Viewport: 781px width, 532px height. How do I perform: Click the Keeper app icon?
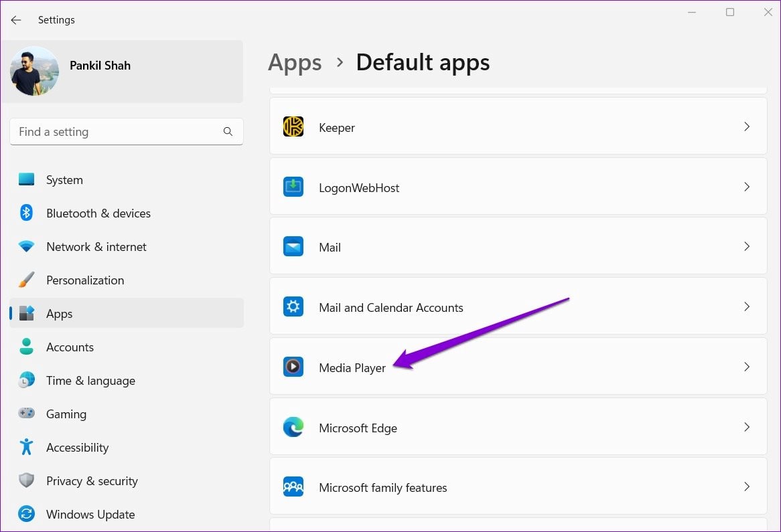[x=293, y=126]
